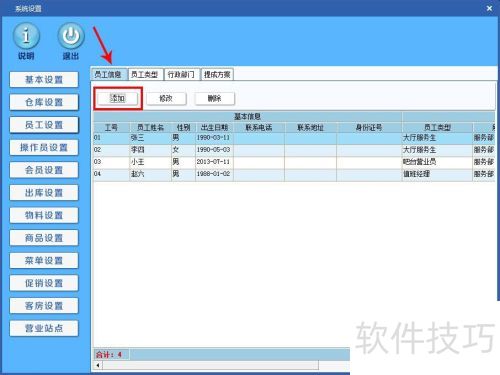Close the 系统设置 window
Screen dimensions: 500x375
489,8
